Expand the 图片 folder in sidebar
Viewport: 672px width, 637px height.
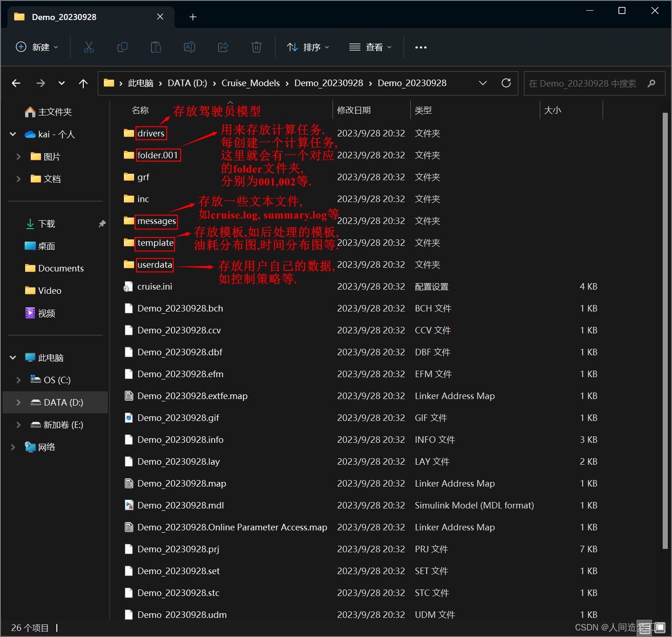point(18,156)
